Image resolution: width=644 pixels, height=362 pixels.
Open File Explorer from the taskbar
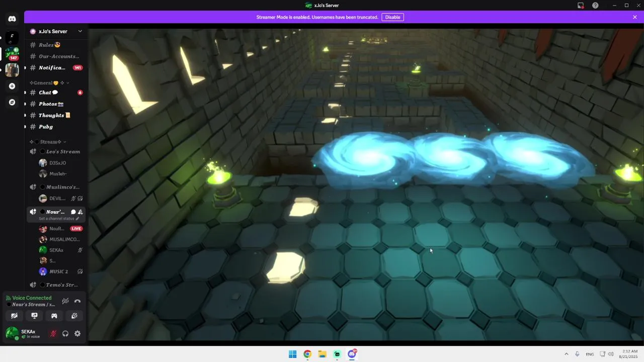click(x=322, y=354)
